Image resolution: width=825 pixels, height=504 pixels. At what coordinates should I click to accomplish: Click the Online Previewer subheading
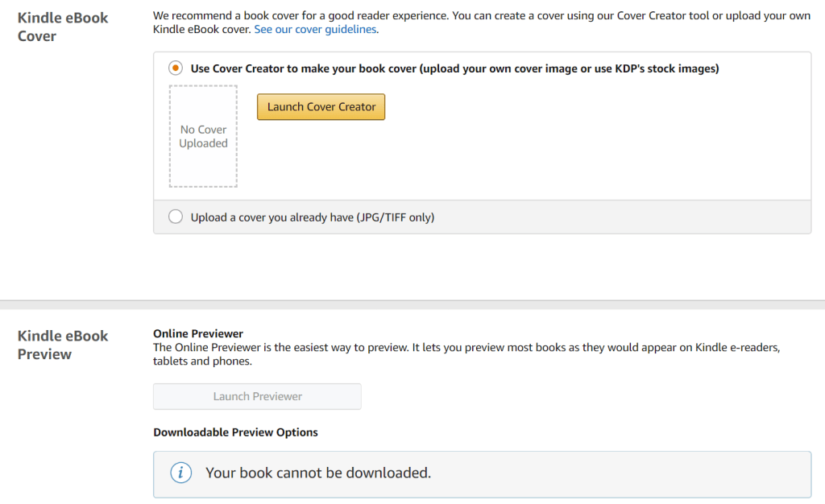pos(198,333)
